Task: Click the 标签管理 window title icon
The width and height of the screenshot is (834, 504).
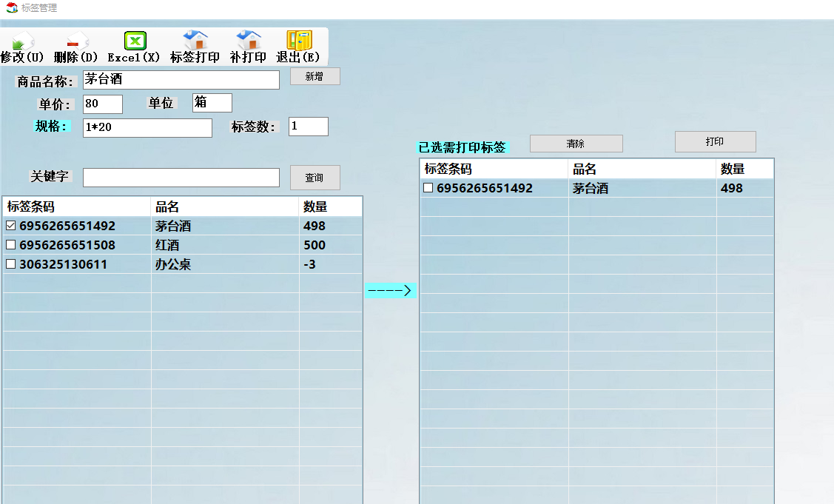Action: click(x=12, y=8)
